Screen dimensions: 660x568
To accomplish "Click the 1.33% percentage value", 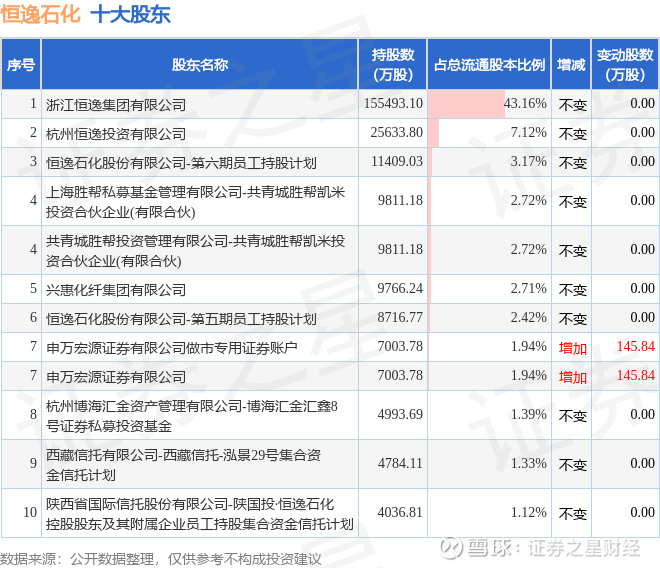I will tap(529, 464).
